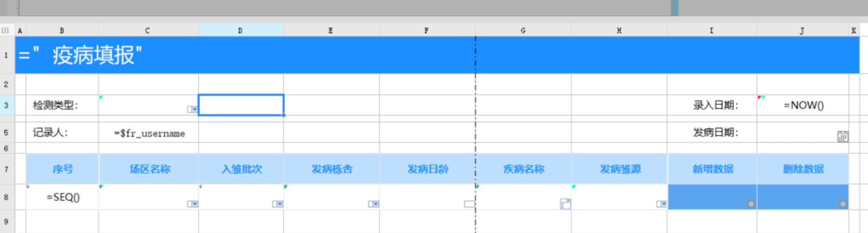Select the 录入日期: label cell
The height and width of the screenshot is (233, 868).
(712, 105)
